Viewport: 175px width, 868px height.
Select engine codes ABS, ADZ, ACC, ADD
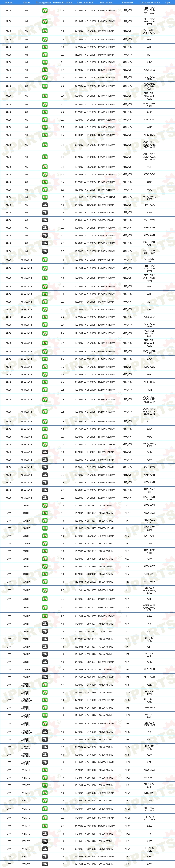[x=149, y=809]
